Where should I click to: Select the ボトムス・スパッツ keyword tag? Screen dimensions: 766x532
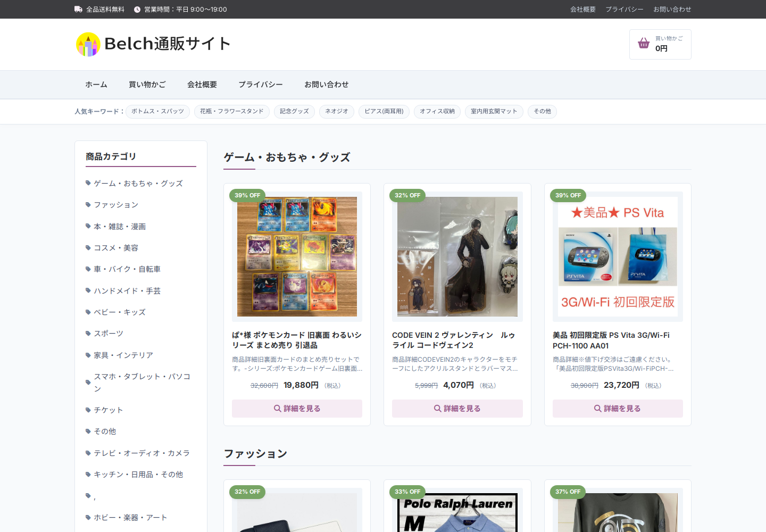click(157, 111)
